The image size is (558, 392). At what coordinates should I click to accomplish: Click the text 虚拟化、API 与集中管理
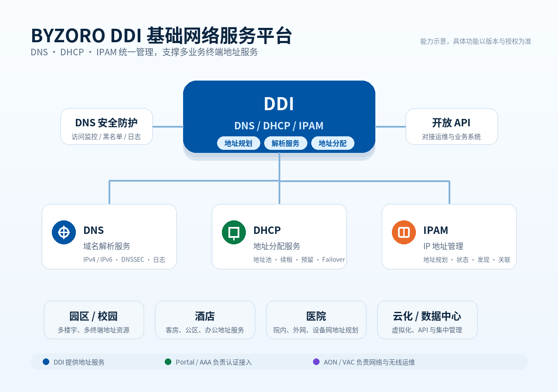pyautogui.click(x=427, y=330)
